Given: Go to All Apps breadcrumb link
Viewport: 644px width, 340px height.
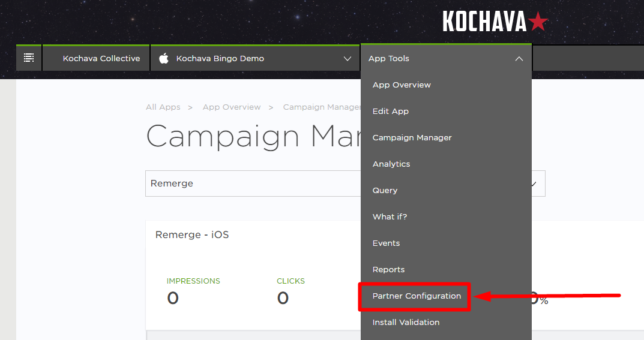Looking at the screenshot, I should 163,107.
